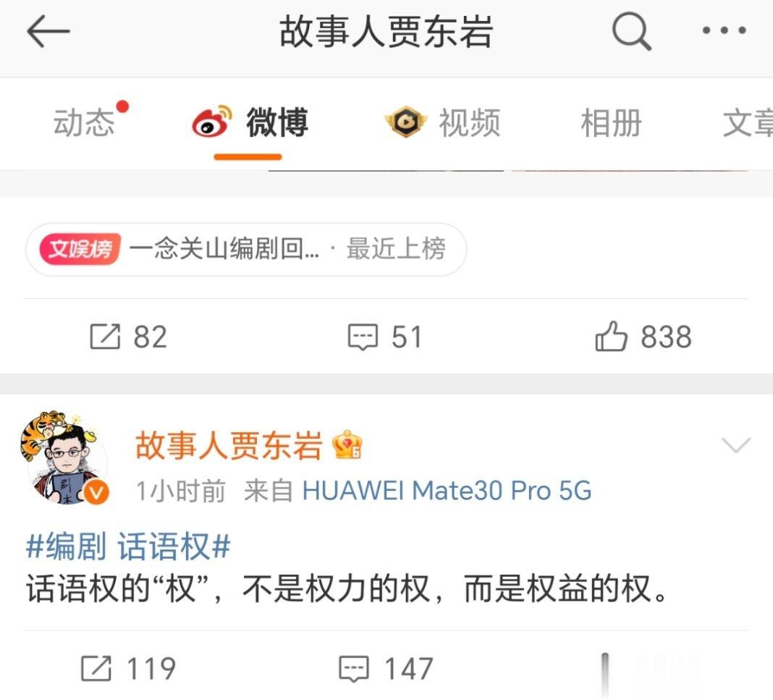Open HUAWEI Mate30 Pro 5G source link
773x700 pixels.
pos(447,491)
